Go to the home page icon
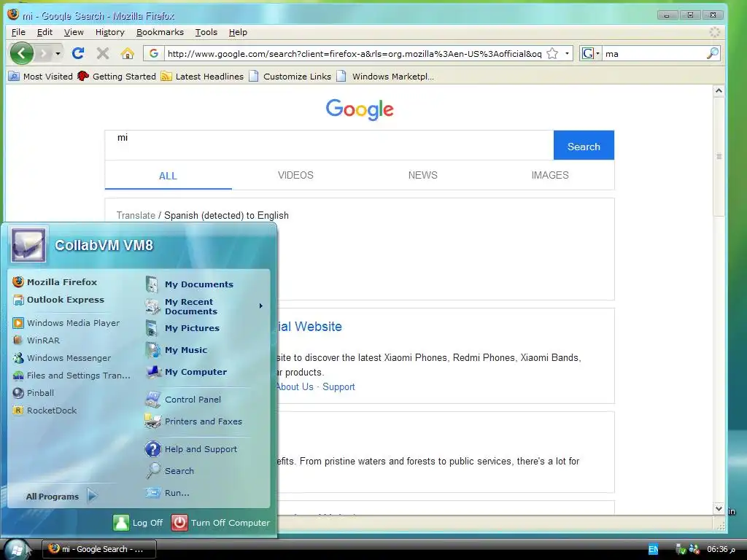This screenshot has width=747, height=560. (127, 53)
